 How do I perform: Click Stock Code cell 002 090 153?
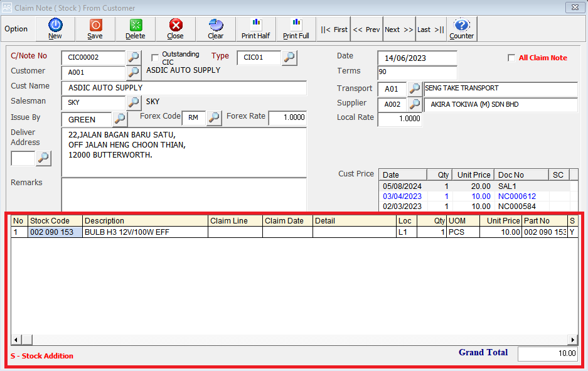[55, 232]
